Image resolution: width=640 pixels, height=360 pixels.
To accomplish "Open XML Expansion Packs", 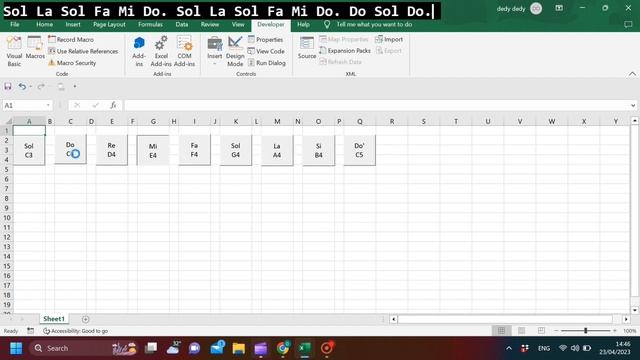I will [345, 51].
